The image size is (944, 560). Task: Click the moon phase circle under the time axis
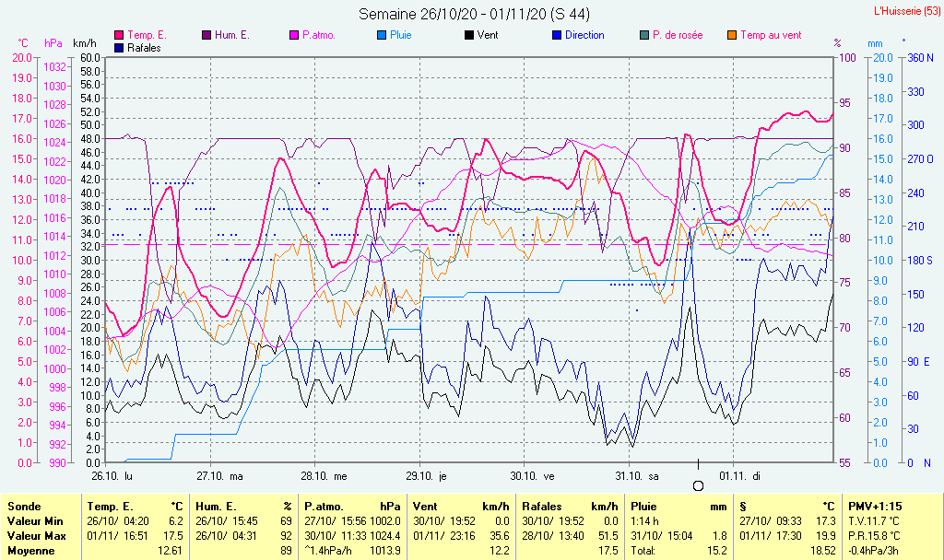[x=699, y=486]
